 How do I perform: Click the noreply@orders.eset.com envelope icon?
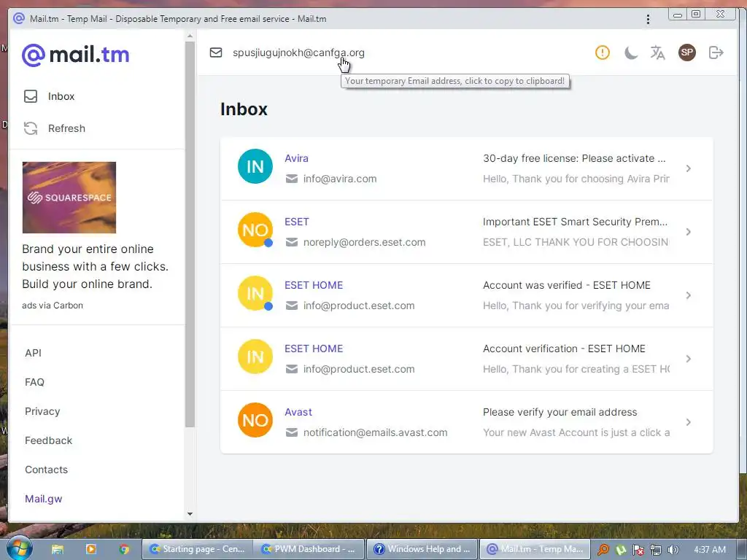292,242
